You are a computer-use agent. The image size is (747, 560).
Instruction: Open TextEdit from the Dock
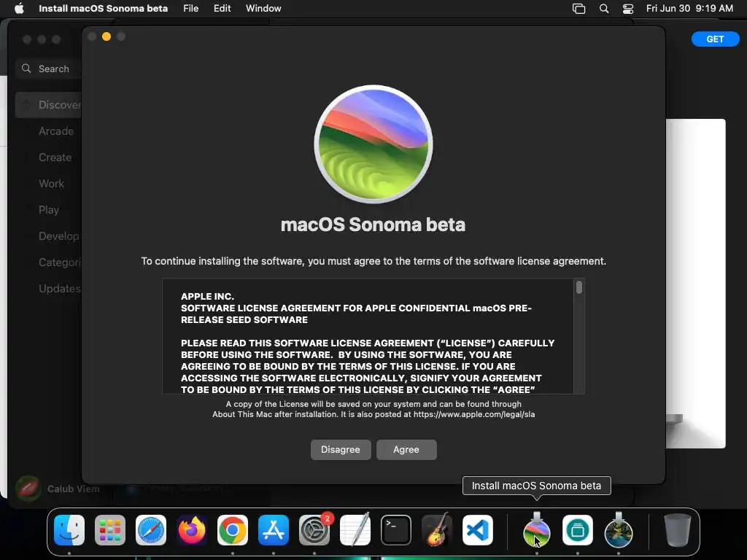355,530
